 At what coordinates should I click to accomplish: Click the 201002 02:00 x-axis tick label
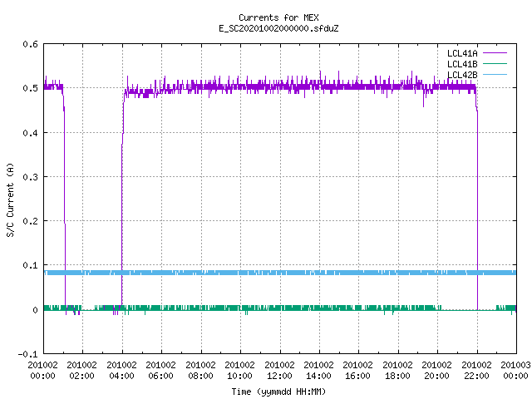(81, 371)
